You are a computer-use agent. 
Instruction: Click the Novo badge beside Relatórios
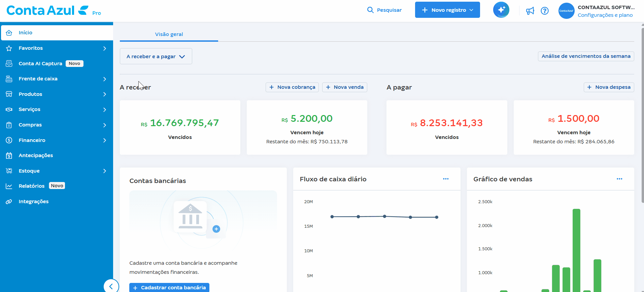pyautogui.click(x=57, y=186)
